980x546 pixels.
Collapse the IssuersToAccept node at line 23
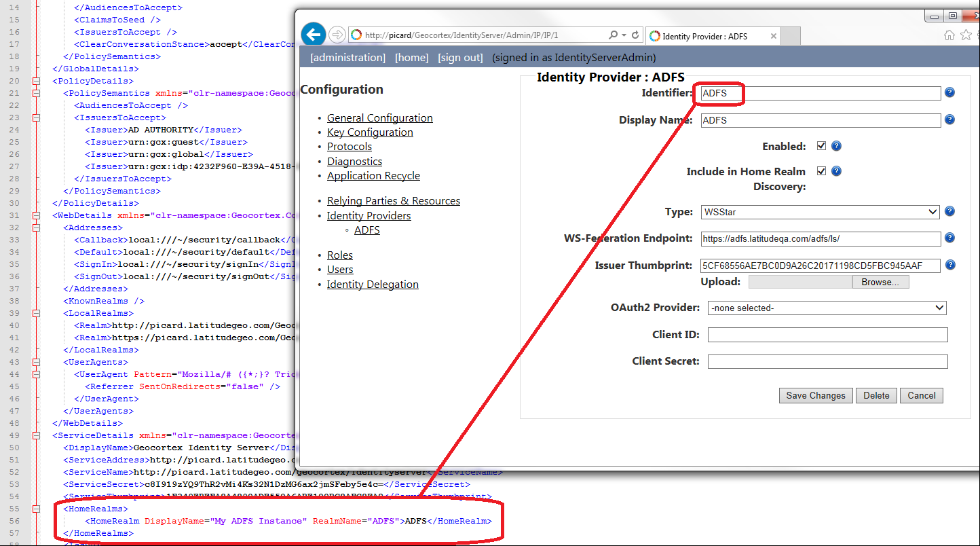pyautogui.click(x=36, y=117)
